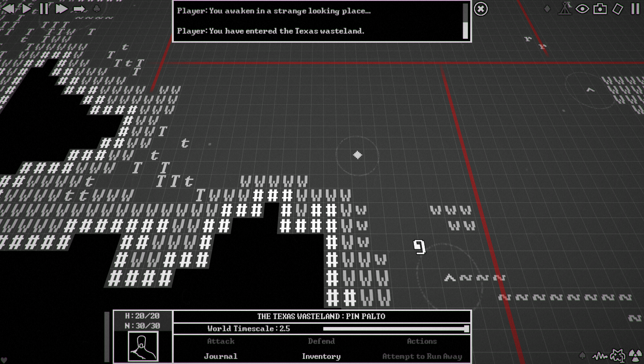Toggle the eye visibility icon
This screenshot has height=364, width=644.
pyautogui.click(x=582, y=9)
